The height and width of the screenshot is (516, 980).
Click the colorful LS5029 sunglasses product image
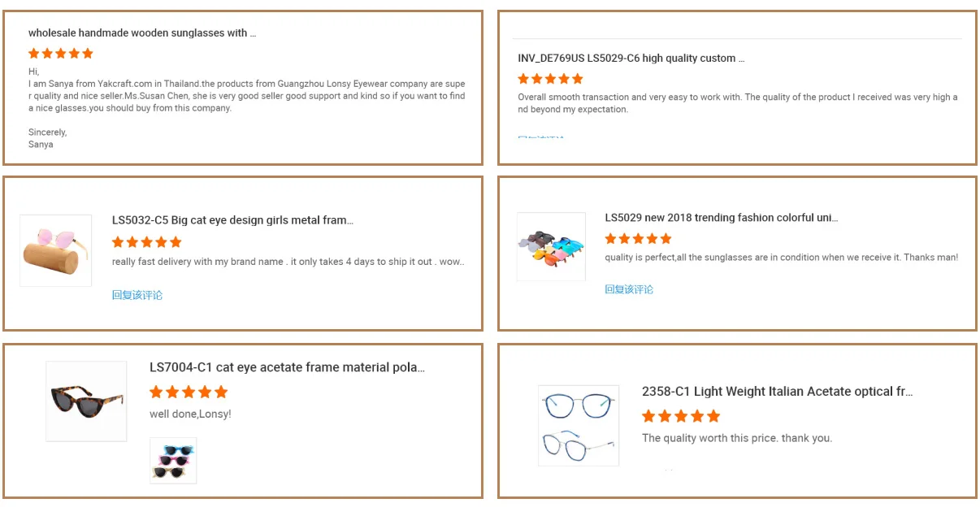[x=551, y=246]
